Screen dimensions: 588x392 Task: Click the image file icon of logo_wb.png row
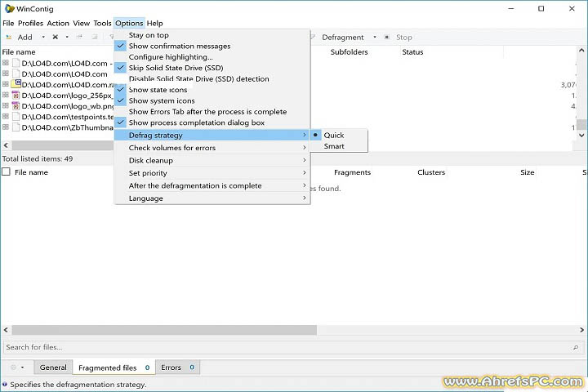16,106
